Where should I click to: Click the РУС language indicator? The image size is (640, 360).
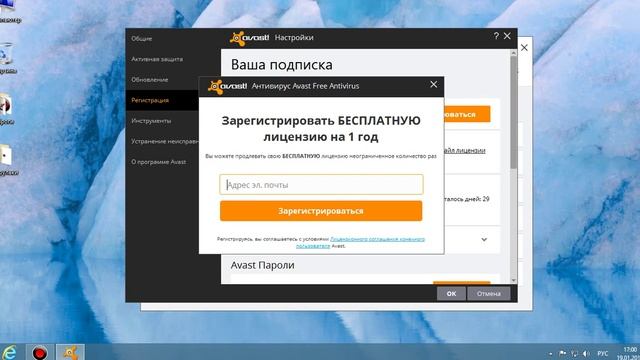point(602,353)
